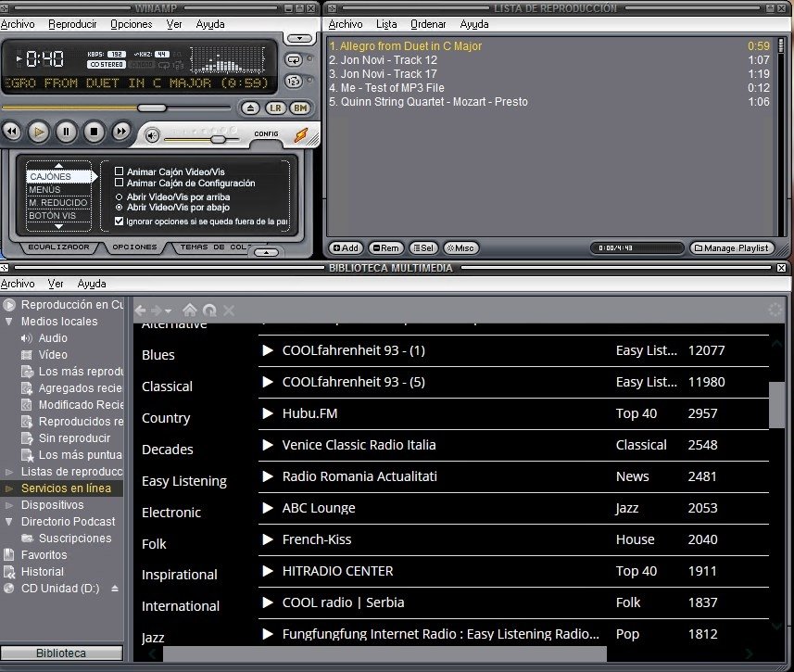Open the Lista menu in playlist window
The image size is (794, 672).
tap(386, 24)
